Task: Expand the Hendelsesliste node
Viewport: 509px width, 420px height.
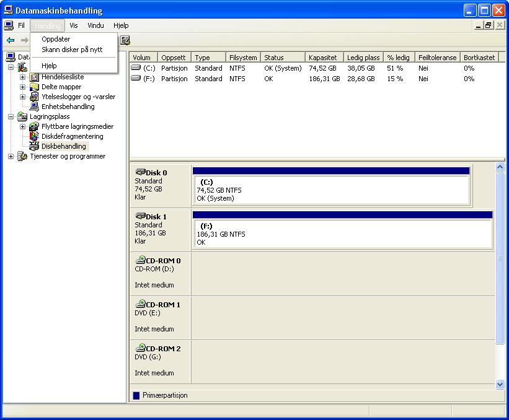Action: coord(22,77)
